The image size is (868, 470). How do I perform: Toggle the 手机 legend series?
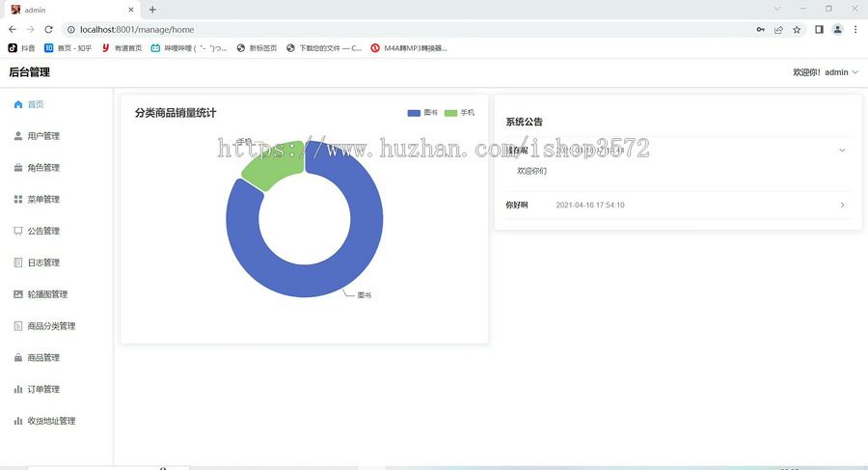click(x=459, y=113)
